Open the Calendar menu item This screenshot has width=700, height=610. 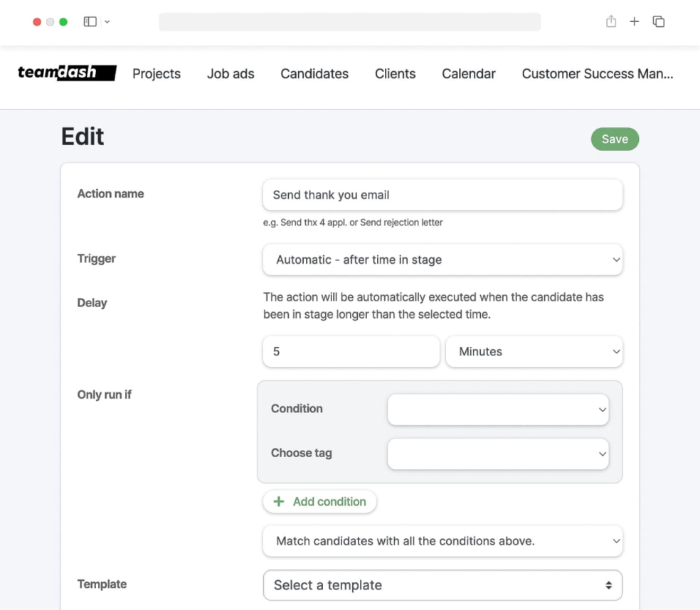[469, 74]
